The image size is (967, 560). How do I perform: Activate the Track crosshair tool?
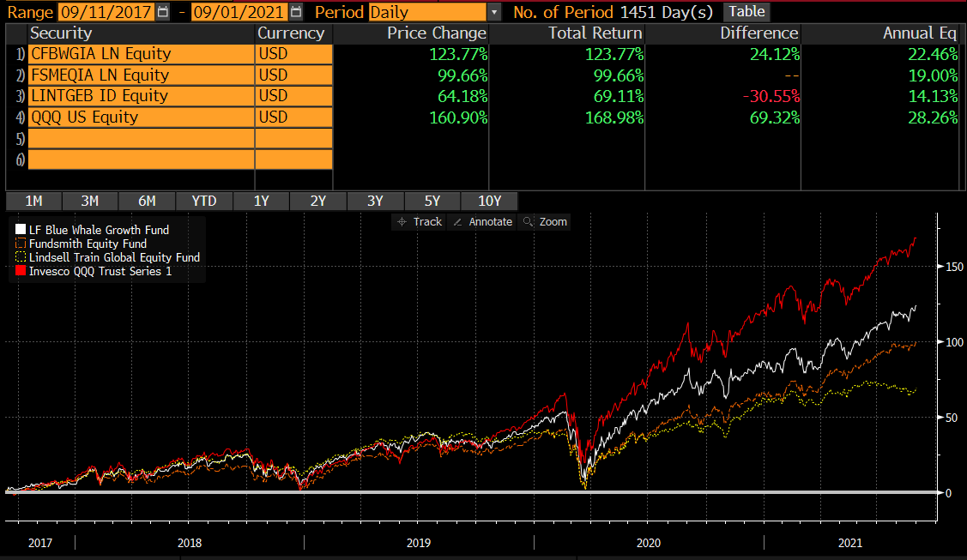click(x=420, y=222)
